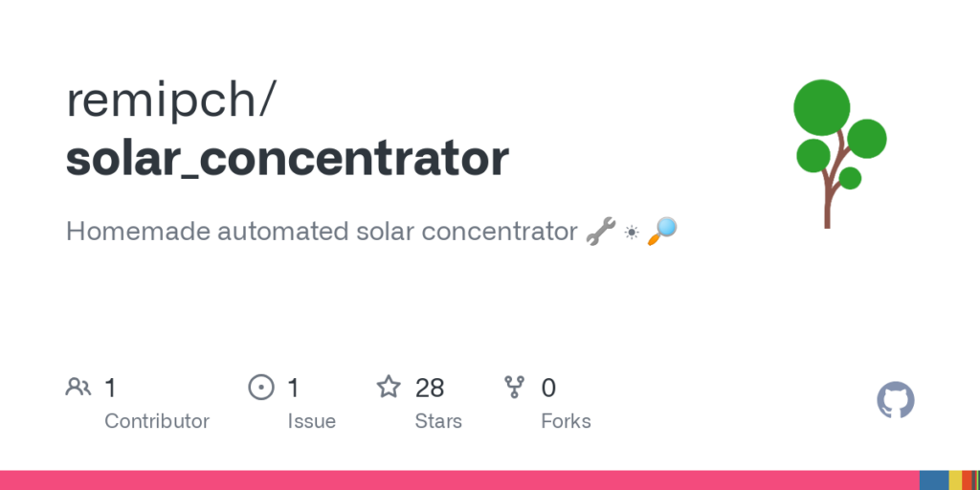Click the contributors people icon

pos(78,388)
